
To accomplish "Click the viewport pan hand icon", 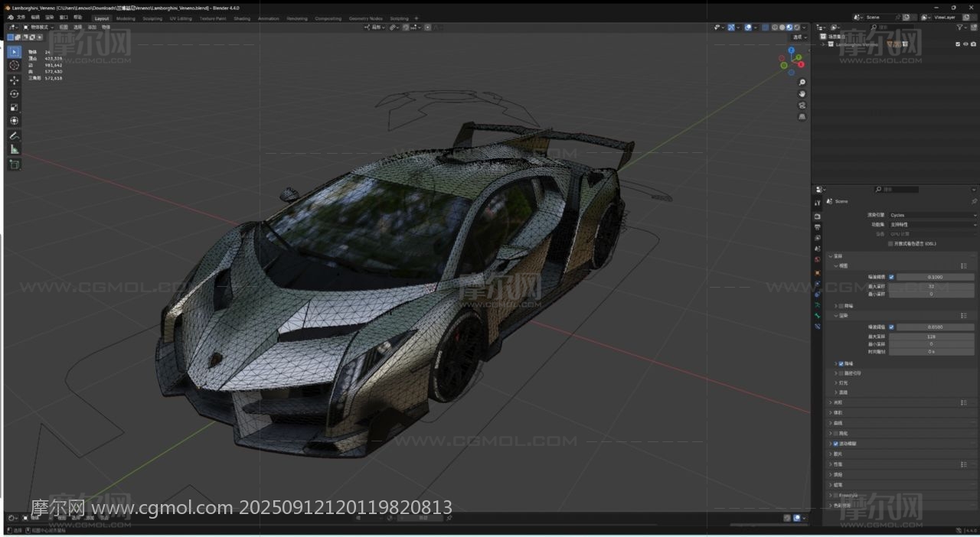I will click(x=802, y=93).
